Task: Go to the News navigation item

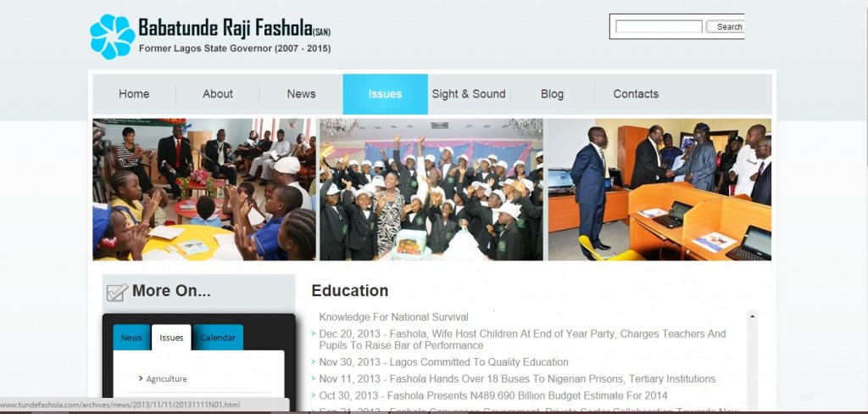Action: [301, 94]
